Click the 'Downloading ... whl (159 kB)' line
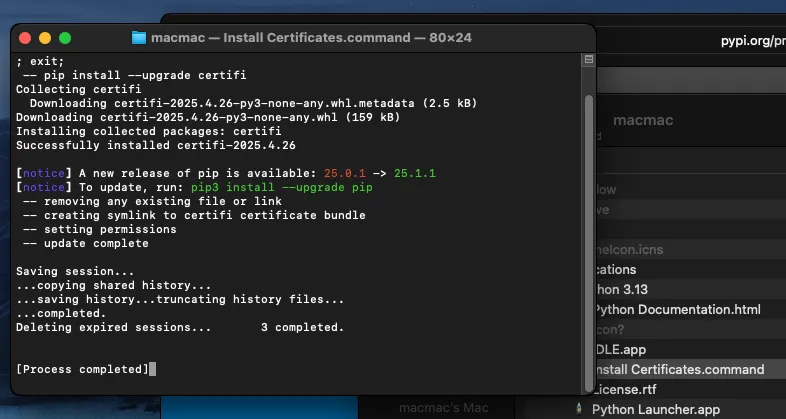786x419 pixels. [208, 117]
